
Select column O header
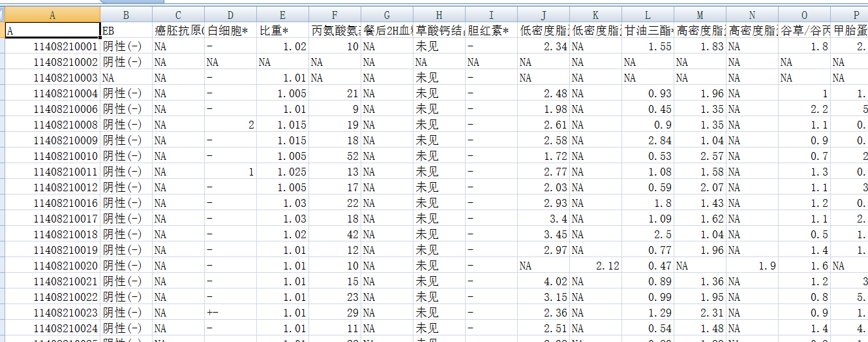coord(804,15)
